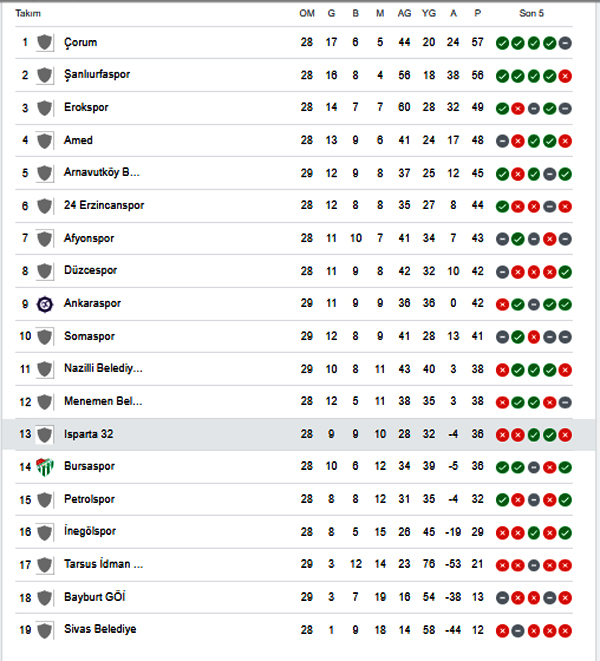Click Isparta 32's shield logo
Viewport: 600px width, 661px height.
click(45, 435)
